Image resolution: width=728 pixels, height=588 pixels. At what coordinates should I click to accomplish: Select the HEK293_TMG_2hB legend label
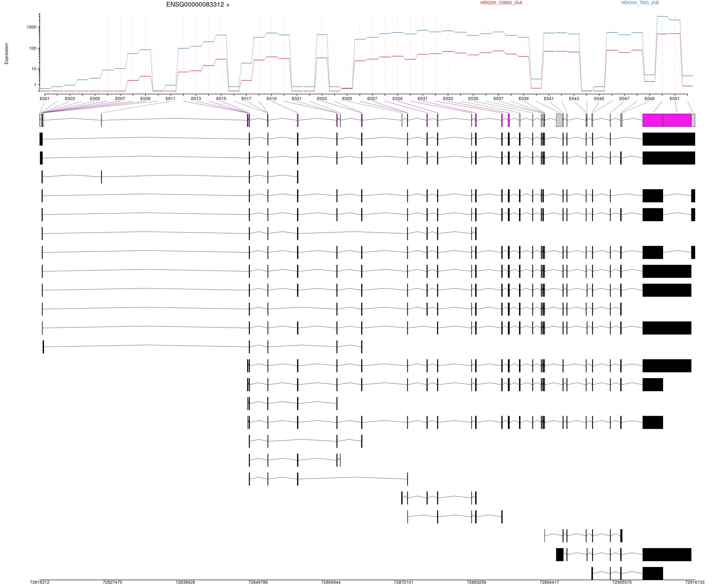pos(640,3)
